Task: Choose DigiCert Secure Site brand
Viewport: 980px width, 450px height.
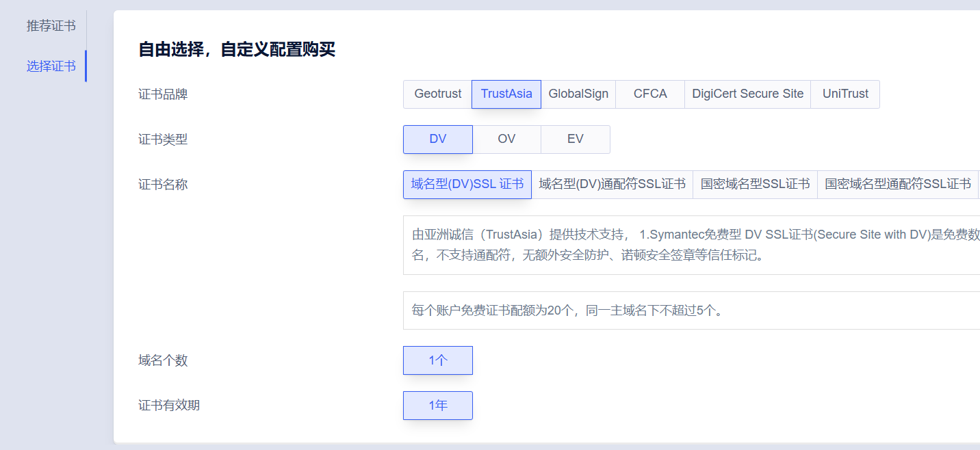Action: 748,94
